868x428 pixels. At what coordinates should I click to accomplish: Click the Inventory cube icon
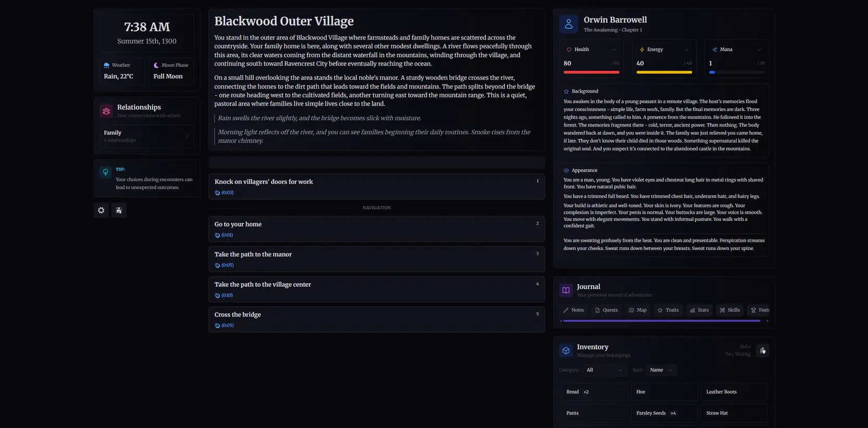click(x=566, y=350)
